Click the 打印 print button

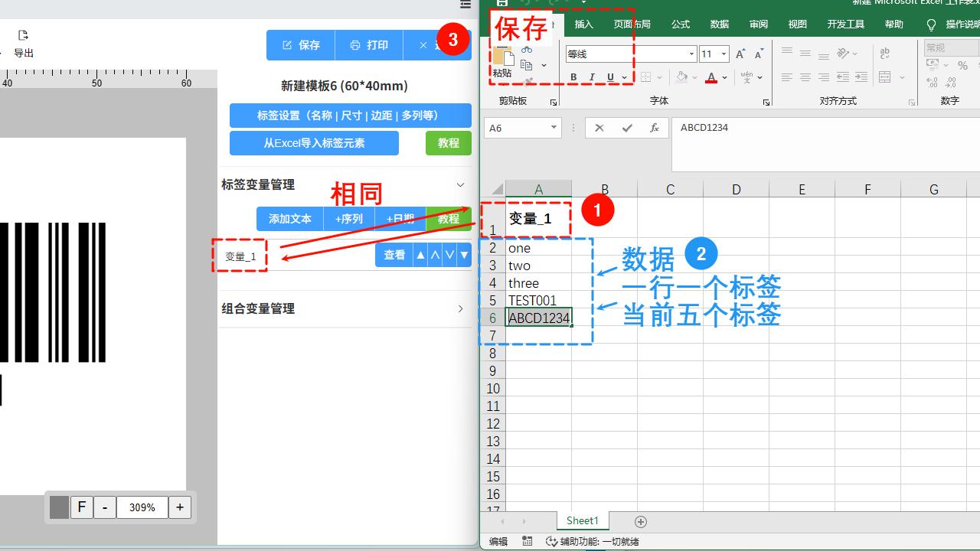(369, 45)
